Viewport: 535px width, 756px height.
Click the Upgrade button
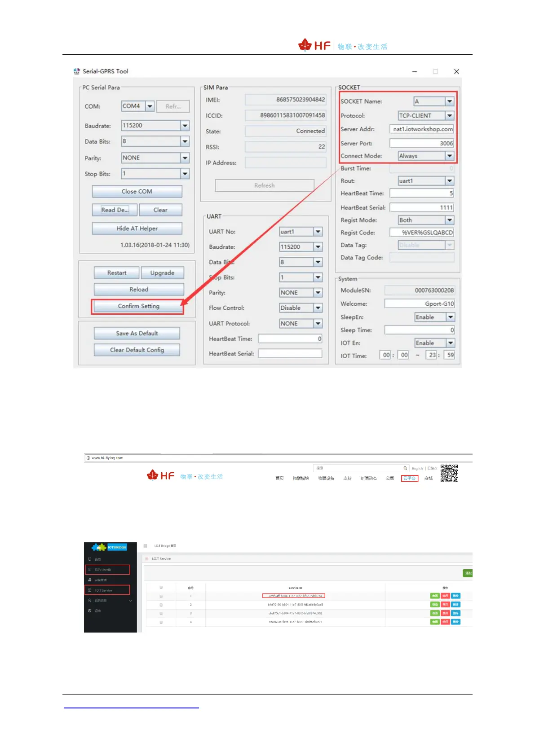[162, 273]
